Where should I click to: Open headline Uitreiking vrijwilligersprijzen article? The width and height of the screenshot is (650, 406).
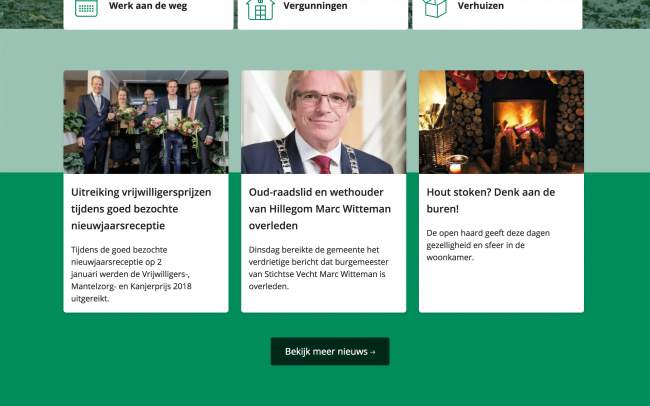tap(141, 209)
